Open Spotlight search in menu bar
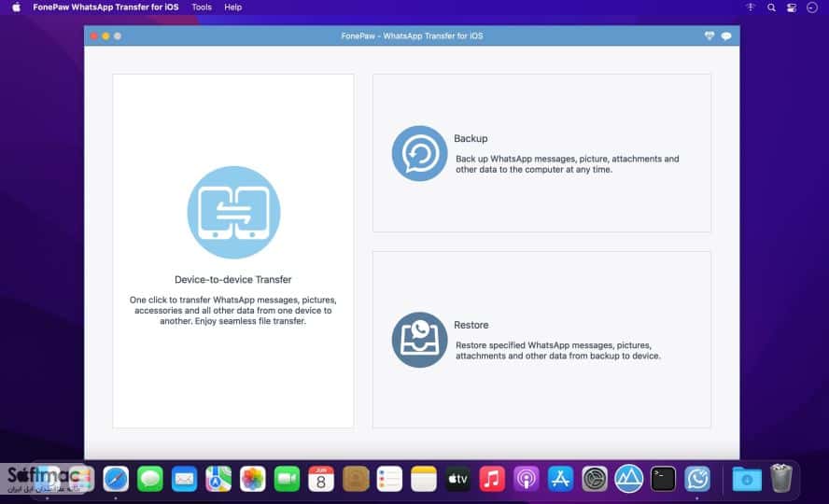 tap(771, 7)
